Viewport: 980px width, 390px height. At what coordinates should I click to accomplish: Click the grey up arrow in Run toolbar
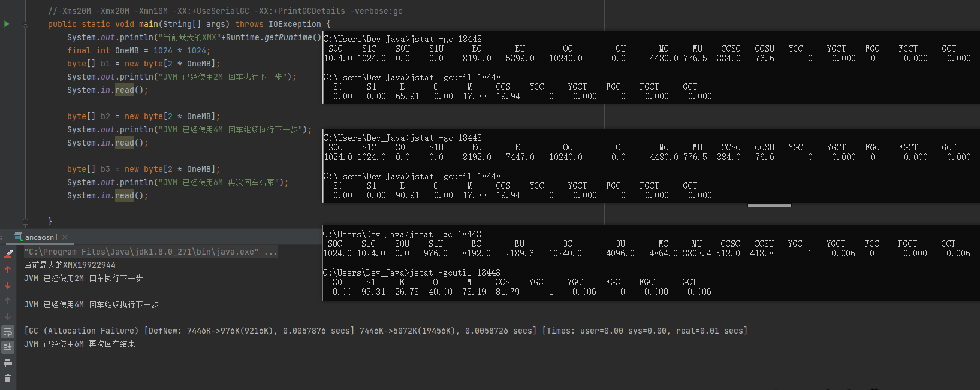coord(8,301)
